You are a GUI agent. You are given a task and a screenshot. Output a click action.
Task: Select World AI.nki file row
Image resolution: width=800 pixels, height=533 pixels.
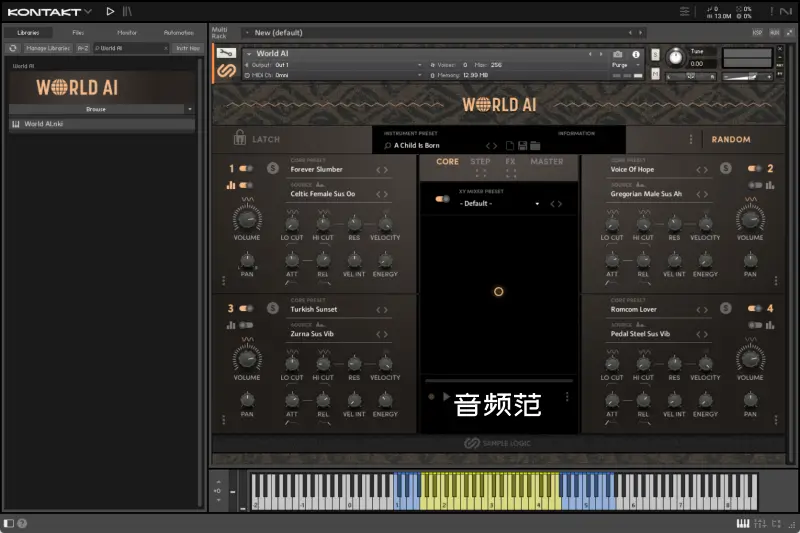click(x=102, y=124)
